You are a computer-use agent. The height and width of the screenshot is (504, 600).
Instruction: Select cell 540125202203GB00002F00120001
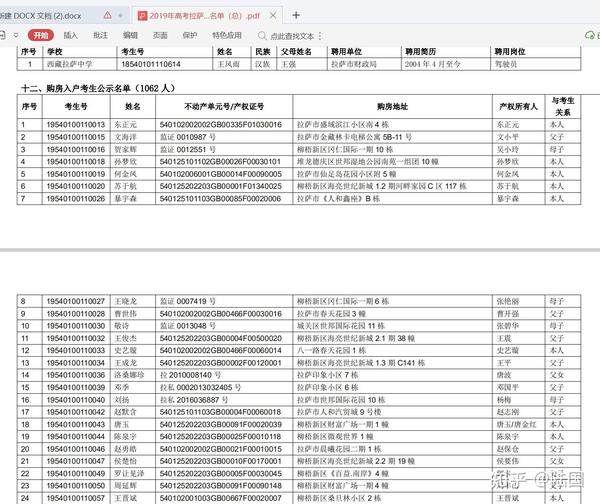point(220,363)
